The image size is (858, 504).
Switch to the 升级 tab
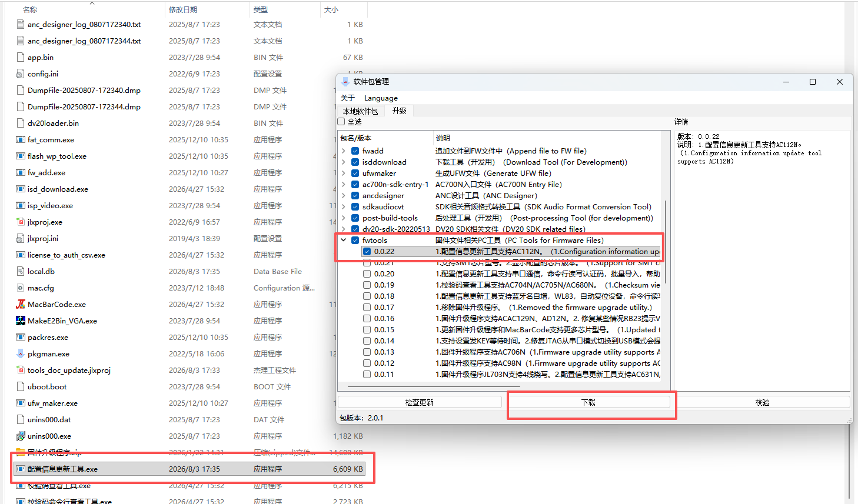(400, 111)
